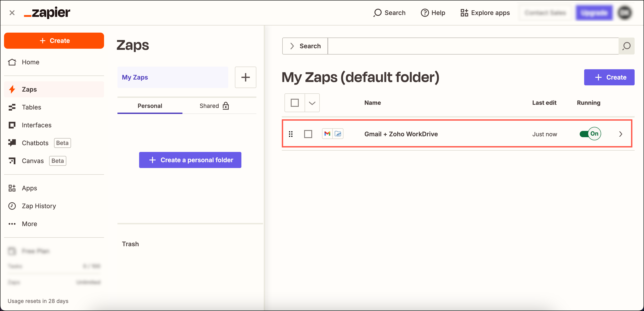This screenshot has width=644, height=311.
Task: Close the sidebar with the X icon
Action: (x=12, y=13)
